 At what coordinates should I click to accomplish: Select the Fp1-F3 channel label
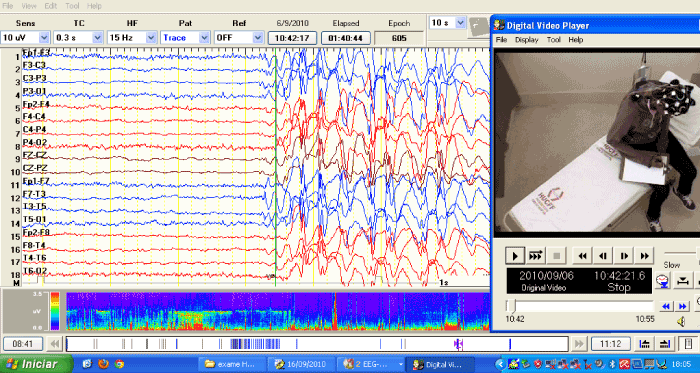pyautogui.click(x=37, y=53)
